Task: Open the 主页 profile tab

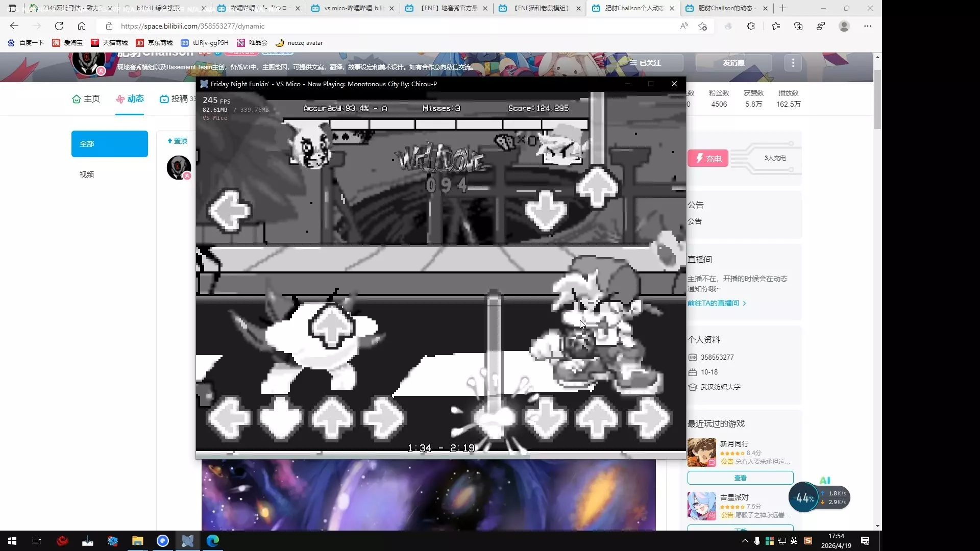Action: point(86,99)
